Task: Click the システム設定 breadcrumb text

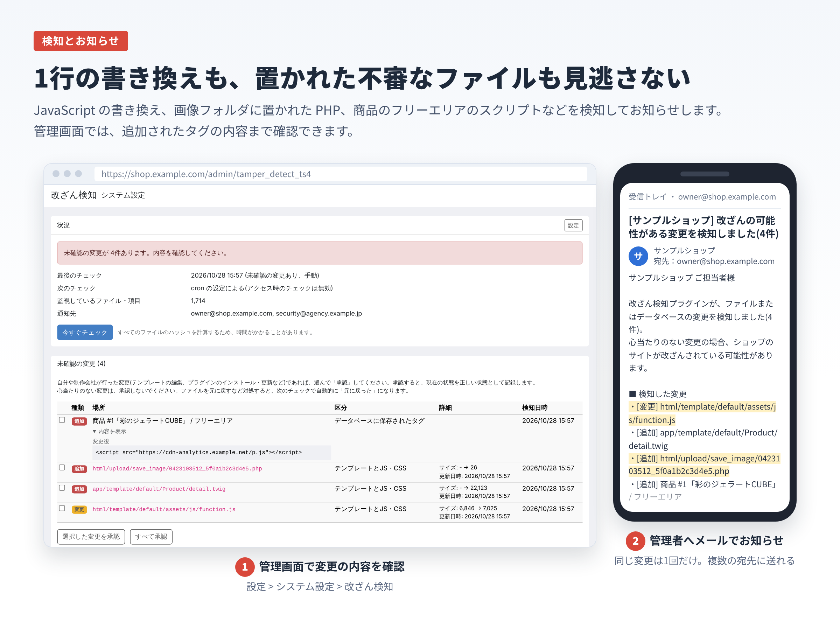Action: 123,195
